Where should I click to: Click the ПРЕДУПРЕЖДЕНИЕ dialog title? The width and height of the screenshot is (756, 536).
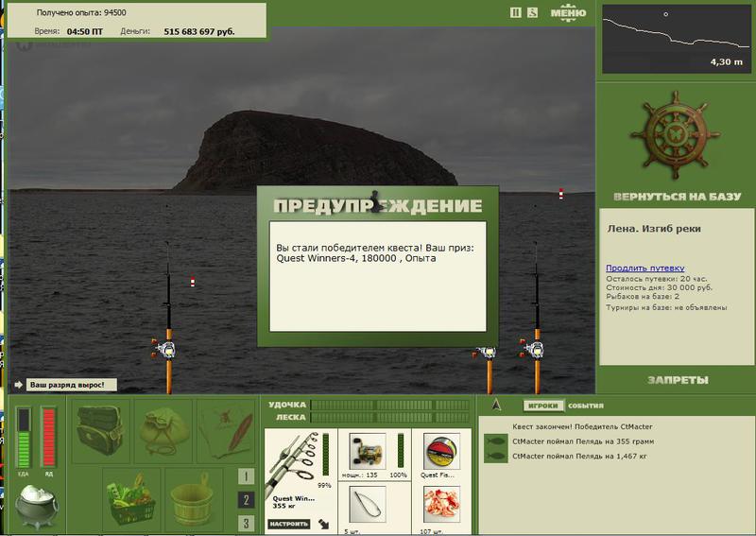click(x=377, y=206)
